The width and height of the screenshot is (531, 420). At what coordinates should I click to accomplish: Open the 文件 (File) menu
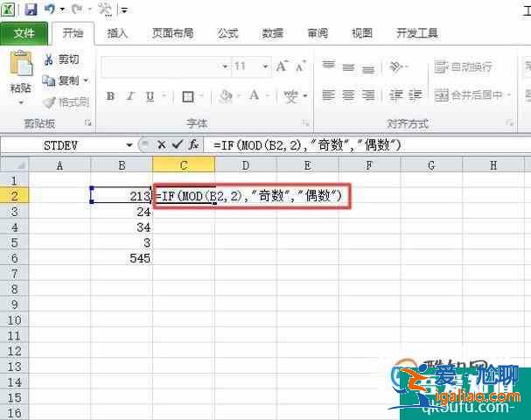pos(24,33)
